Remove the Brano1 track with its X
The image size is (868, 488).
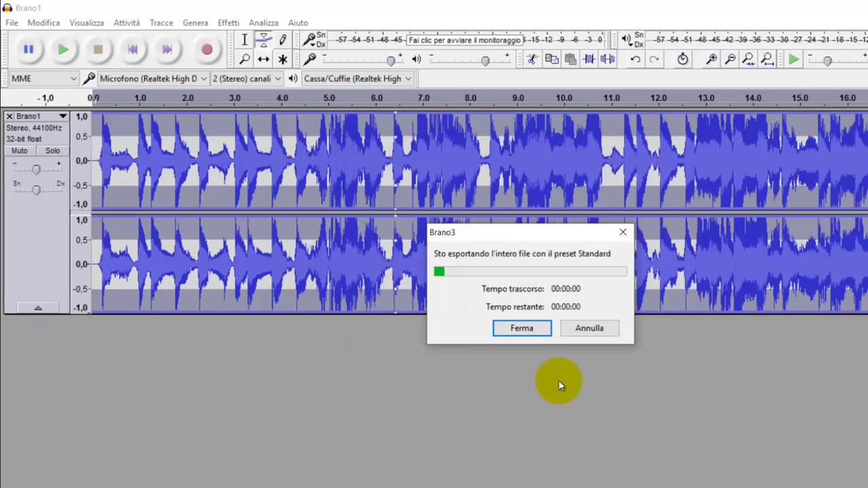point(9,117)
